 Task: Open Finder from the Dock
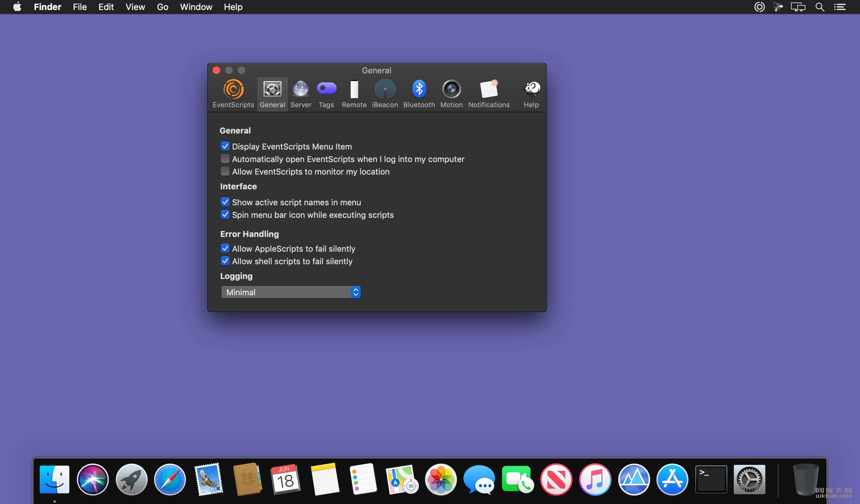[54, 479]
